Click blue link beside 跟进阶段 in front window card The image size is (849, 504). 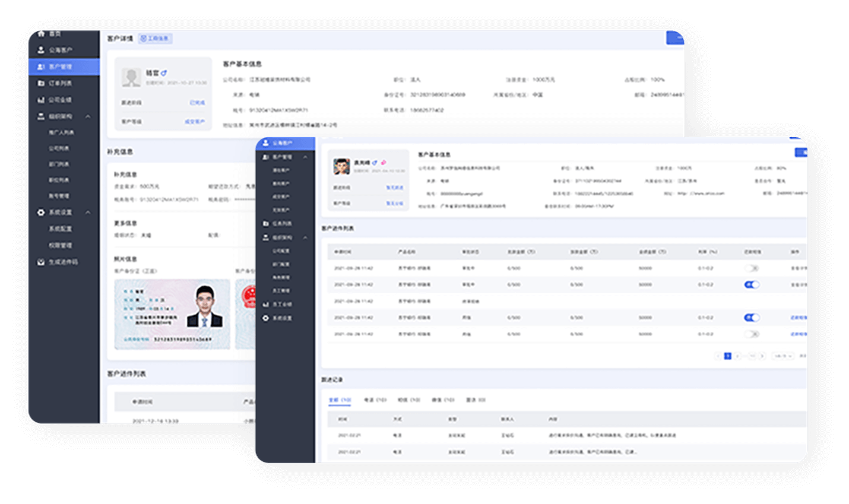395,188
